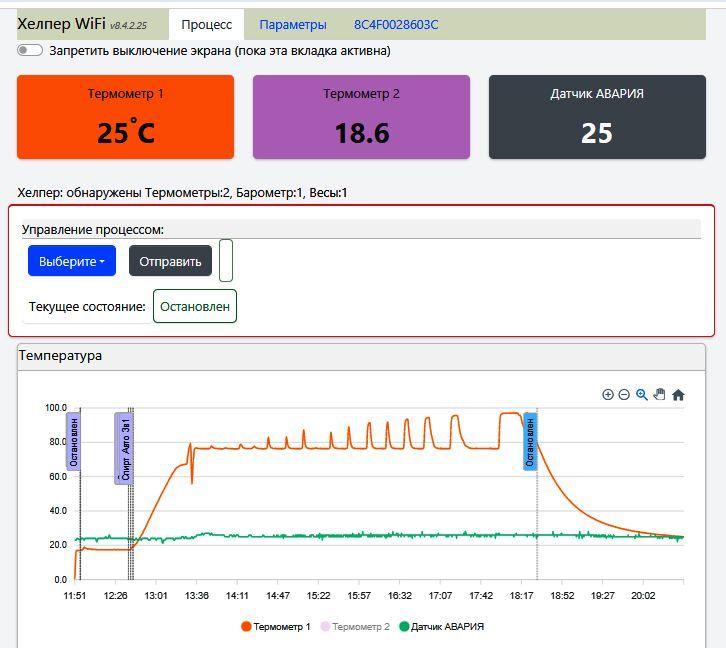
Task: Collapse the Температура panel header
Action: coord(361,356)
